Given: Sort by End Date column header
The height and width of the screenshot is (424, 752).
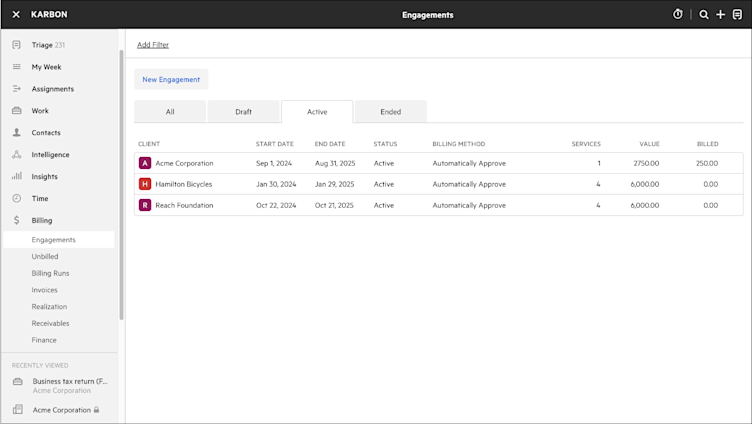Looking at the screenshot, I should click(x=330, y=144).
